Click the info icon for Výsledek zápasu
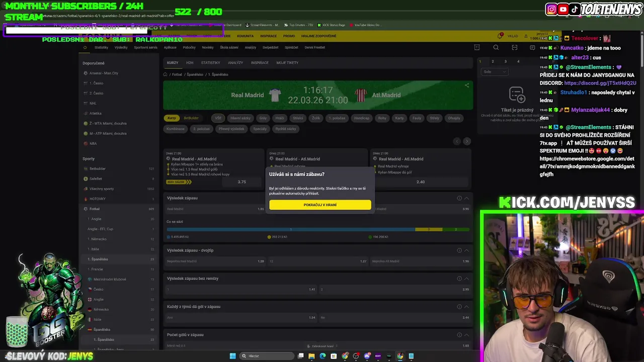The height and width of the screenshot is (362, 644). [x=459, y=198]
